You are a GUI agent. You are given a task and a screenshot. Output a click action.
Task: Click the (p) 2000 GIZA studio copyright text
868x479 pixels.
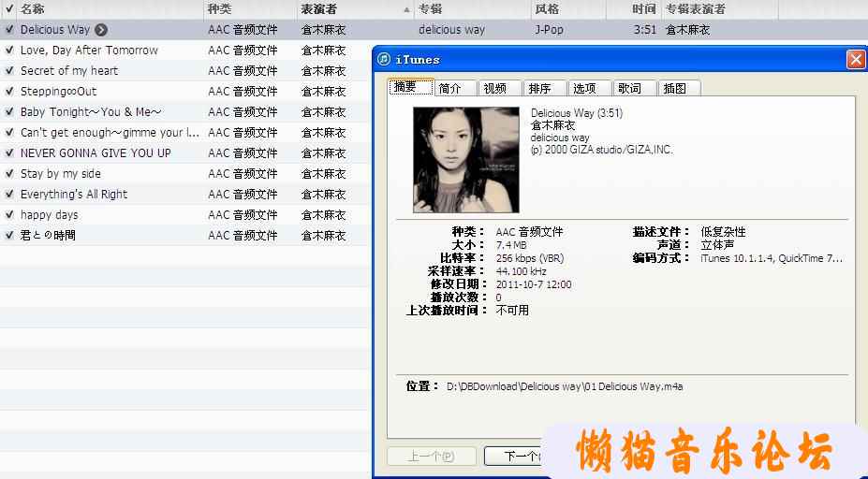pos(602,150)
